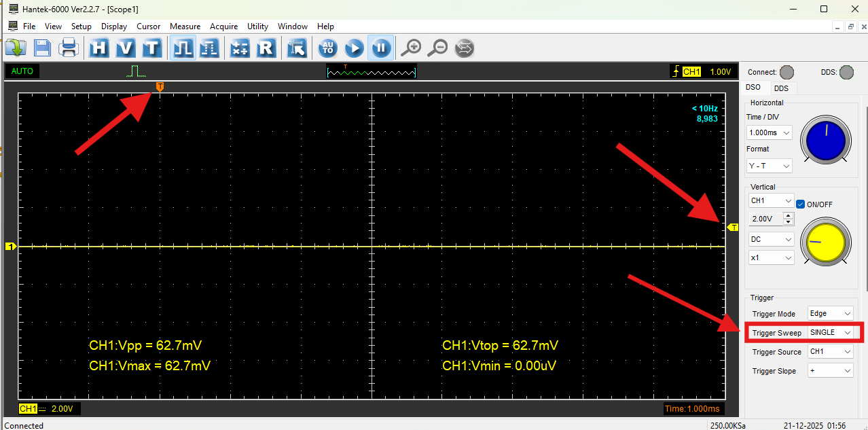Open the Setup menu
The height and width of the screenshot is (430, 868).
(x=81, y=26)
